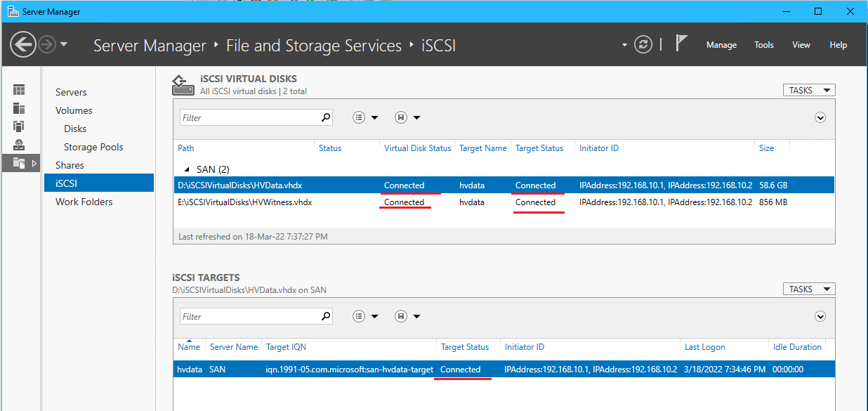Select iSCSI in the navigation list
The width and height of the screenshot is (868, 411).
point(99,183)
